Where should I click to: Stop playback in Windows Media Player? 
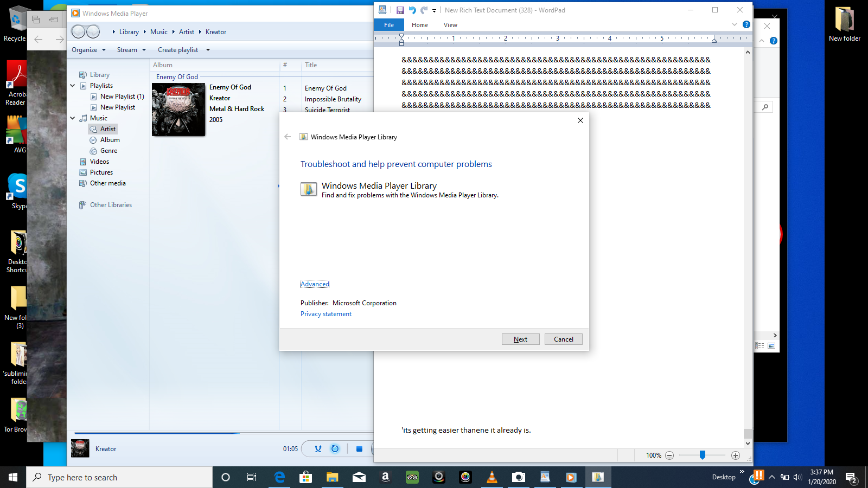coord(359,448)
